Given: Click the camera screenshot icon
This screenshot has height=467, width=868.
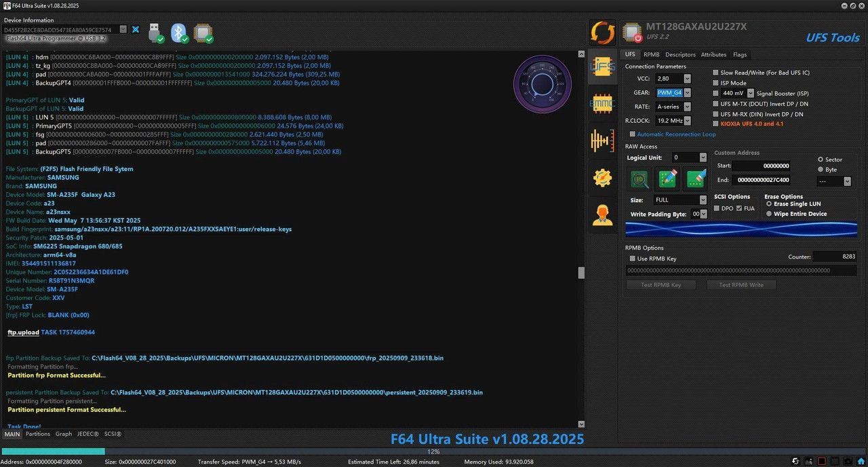Looking at the screenshot, I should 849,462.
